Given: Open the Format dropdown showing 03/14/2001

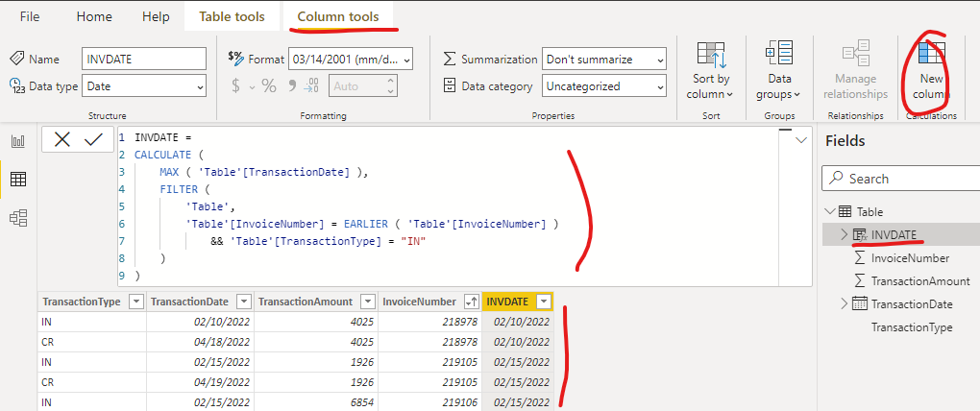Looking at the screenshot, I should point(351,60).
